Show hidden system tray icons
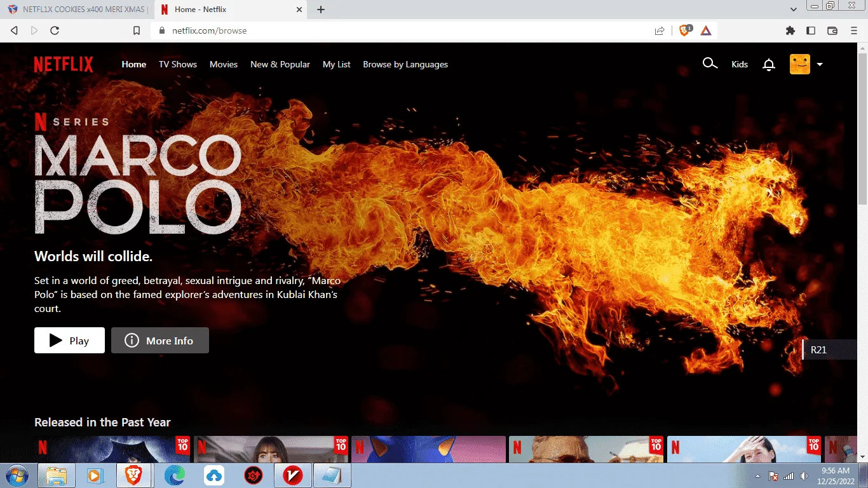This screenshot has height=488, width=868. tap(757, 476)
